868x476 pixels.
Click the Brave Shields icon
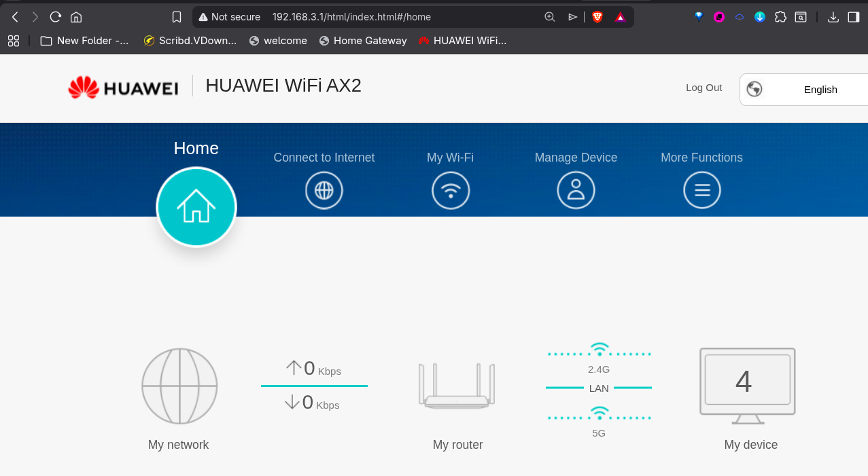tap(596, 16)
